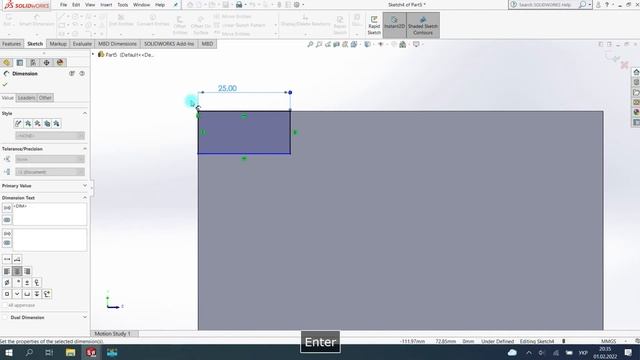Open the Tools menu
Viewport: 640px width, 360px height.
coord(122,5)
